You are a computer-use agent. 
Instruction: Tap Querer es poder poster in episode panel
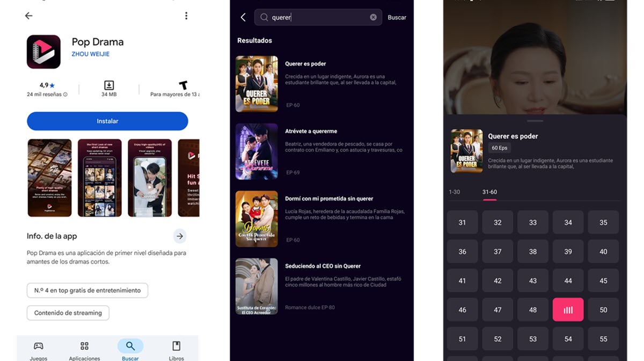pos(466,151)
